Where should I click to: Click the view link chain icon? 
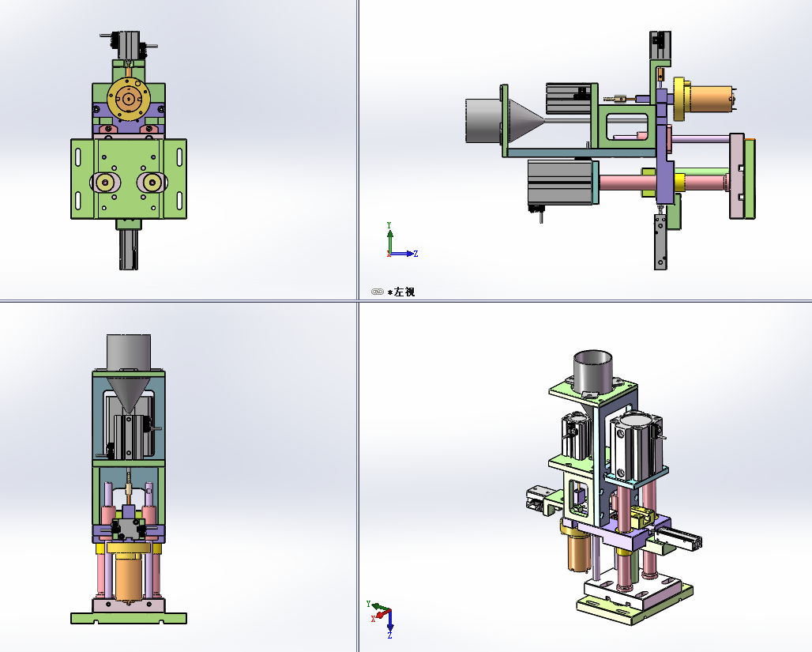[x=377, y=292]
